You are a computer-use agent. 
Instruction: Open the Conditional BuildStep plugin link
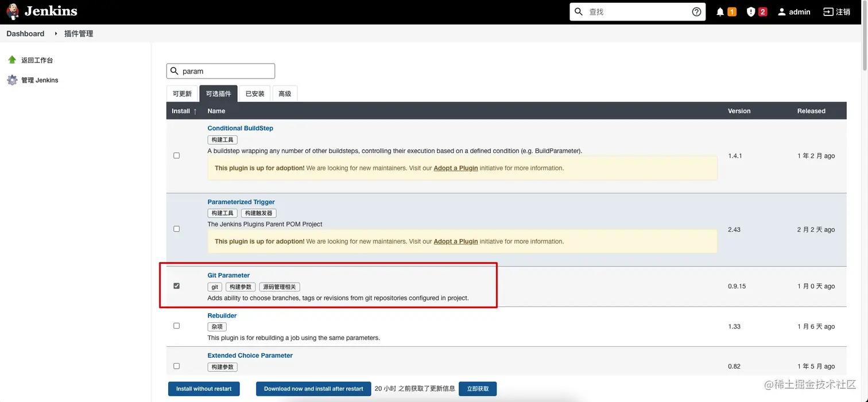tap(240, 128)
